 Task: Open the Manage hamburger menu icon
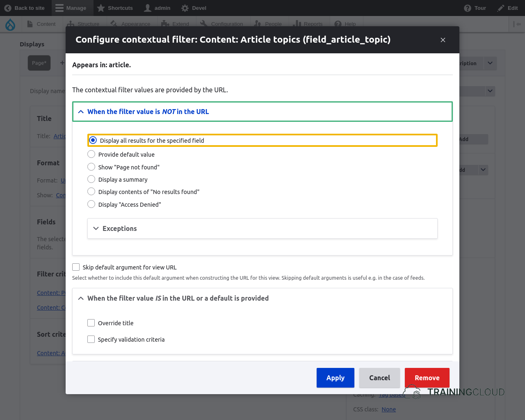pyautogui.click(x=59, y=8)
